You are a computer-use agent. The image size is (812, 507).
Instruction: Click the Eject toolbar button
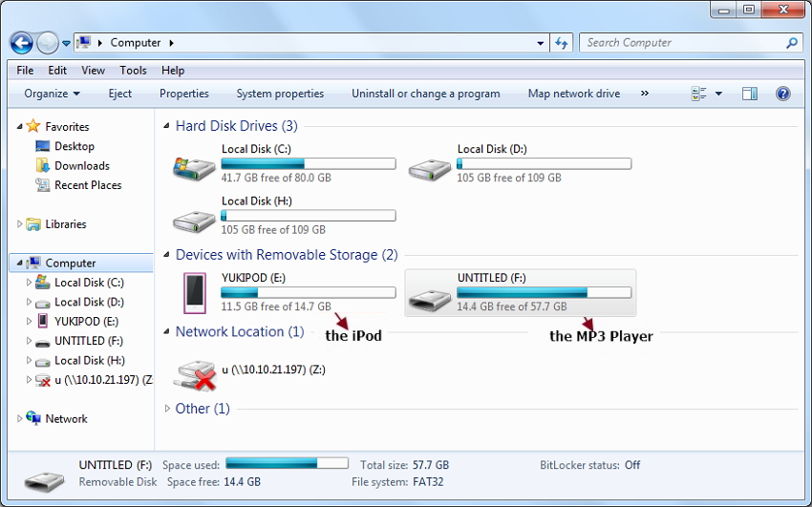[120, 94]
